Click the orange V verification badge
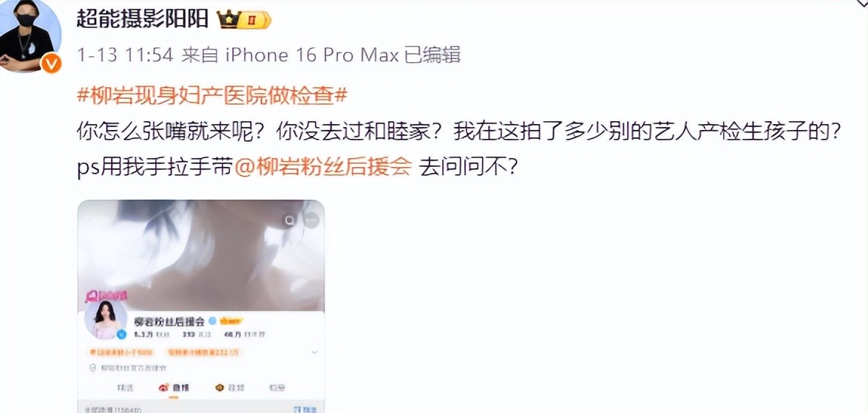The image size is (868, 413). tap(52, 64)
